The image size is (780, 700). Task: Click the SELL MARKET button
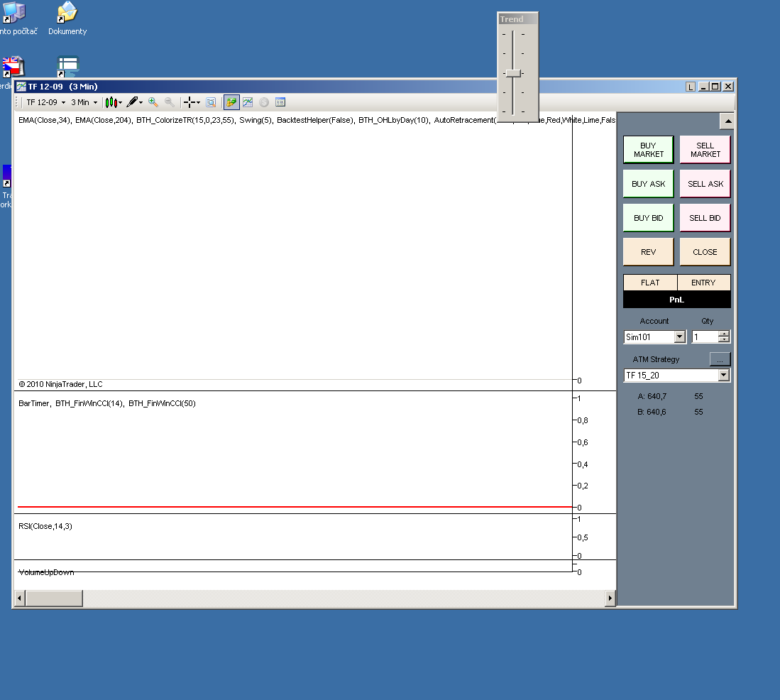705,150
